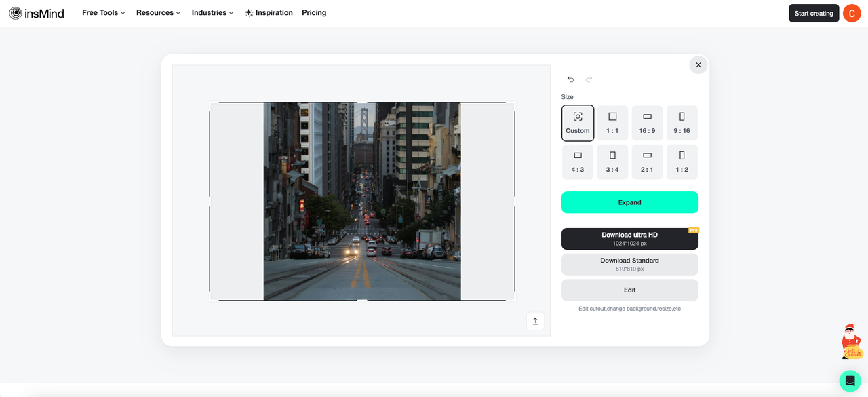Open the chat support bubble
The height and width of the screenshot is (397, 868).
coord(850,381)
